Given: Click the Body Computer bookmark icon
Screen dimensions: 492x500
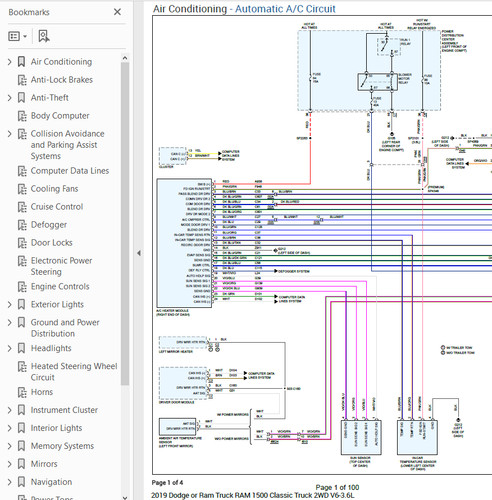Looking at the screenshot, I should (22, 116).
